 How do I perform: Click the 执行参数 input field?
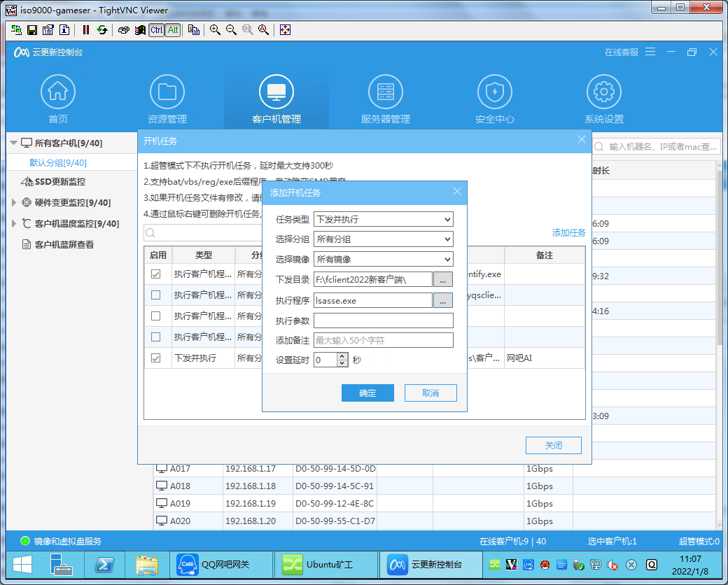[x=383, y=320]
